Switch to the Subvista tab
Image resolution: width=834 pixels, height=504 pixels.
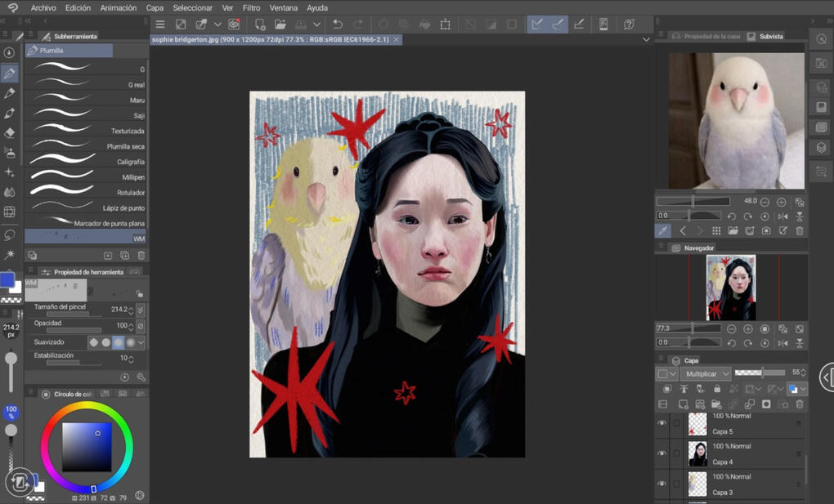point(770,36)
